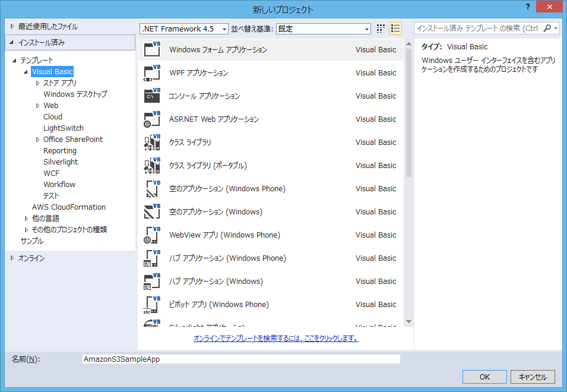Click the WPF アプリケーション template icon
Viewport: 567px width, 392px height.
pos(152,72)
